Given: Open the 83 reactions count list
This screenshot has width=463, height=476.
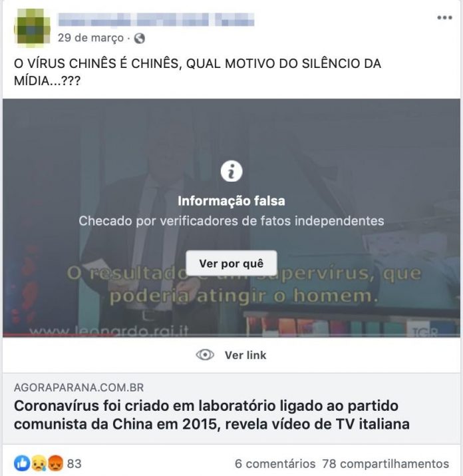Looking at the screenshot, I should (75, 464).
